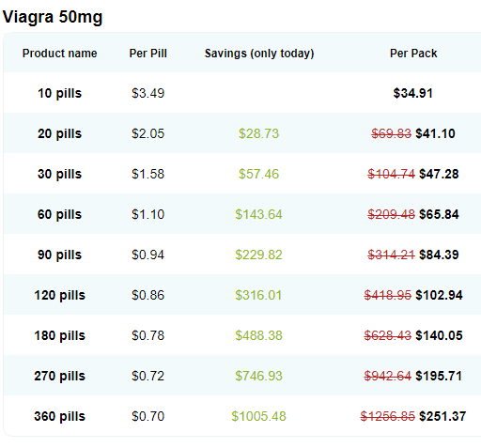Image resolution: width=481 pixels, height=448 pixels.
Task: Click the 120 pills product name
Action: (59, 295)
